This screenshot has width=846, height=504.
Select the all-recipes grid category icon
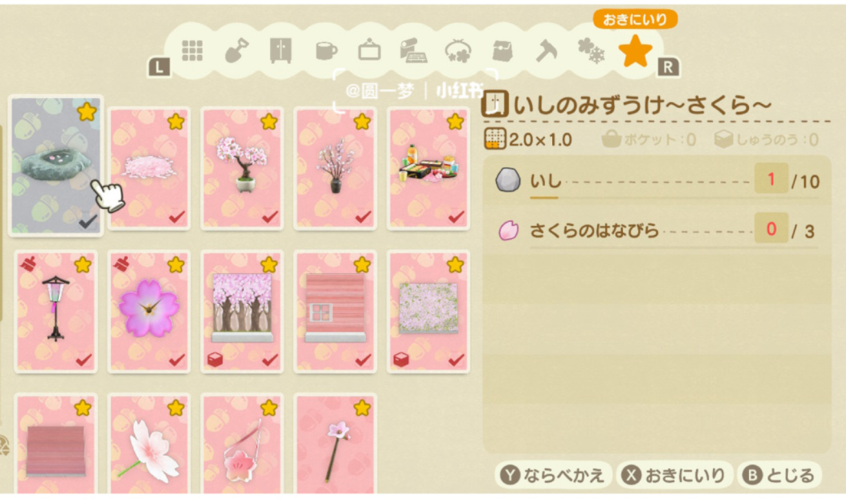[x=192, y=50]
